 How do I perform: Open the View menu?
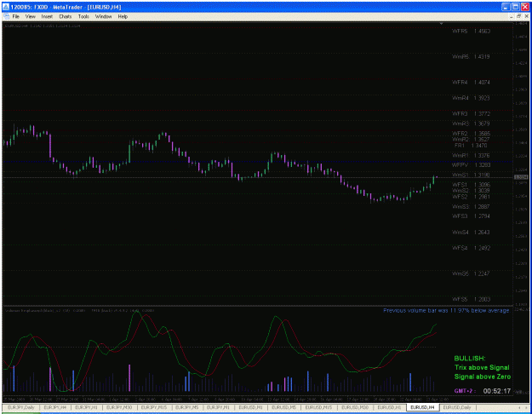[x=30, y=16]
